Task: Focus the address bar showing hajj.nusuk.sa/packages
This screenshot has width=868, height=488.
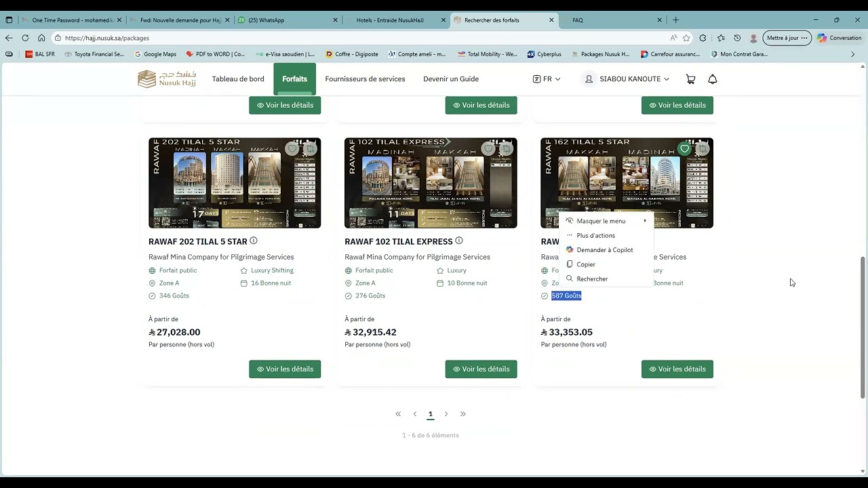Action: click(359, 38)
